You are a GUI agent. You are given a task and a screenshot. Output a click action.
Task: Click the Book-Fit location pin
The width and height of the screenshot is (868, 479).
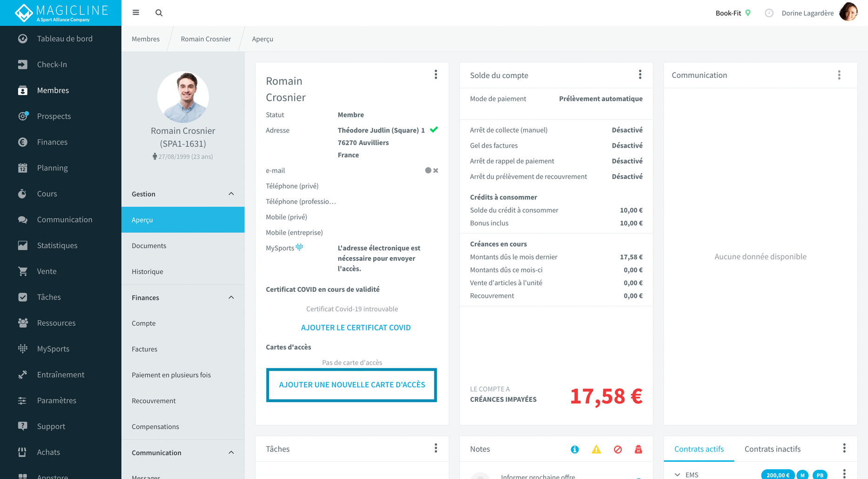748,13
